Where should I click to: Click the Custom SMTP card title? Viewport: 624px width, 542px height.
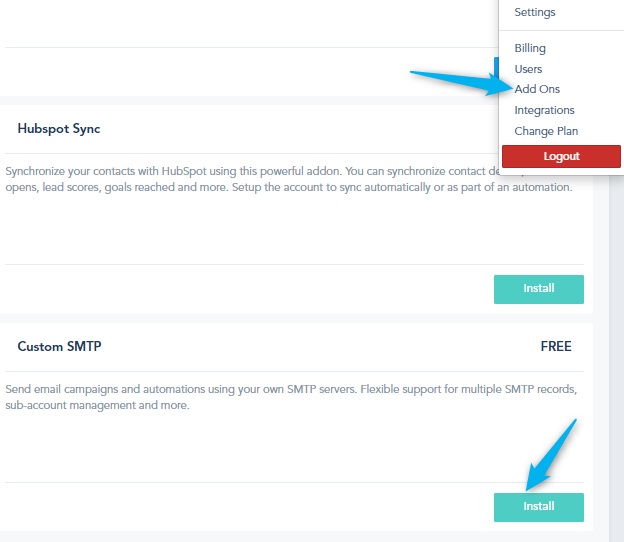click(59, 347)
